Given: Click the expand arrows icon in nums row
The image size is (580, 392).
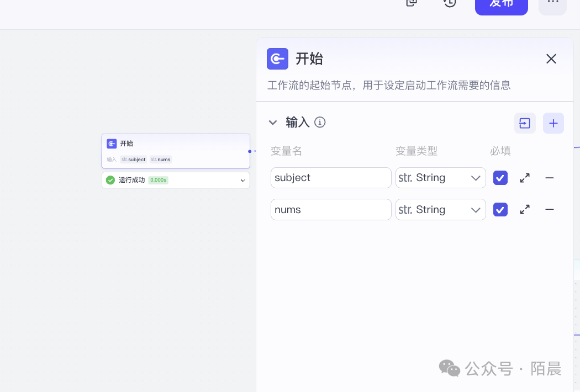Looking at the screenshot, I should tap(525, 210).
